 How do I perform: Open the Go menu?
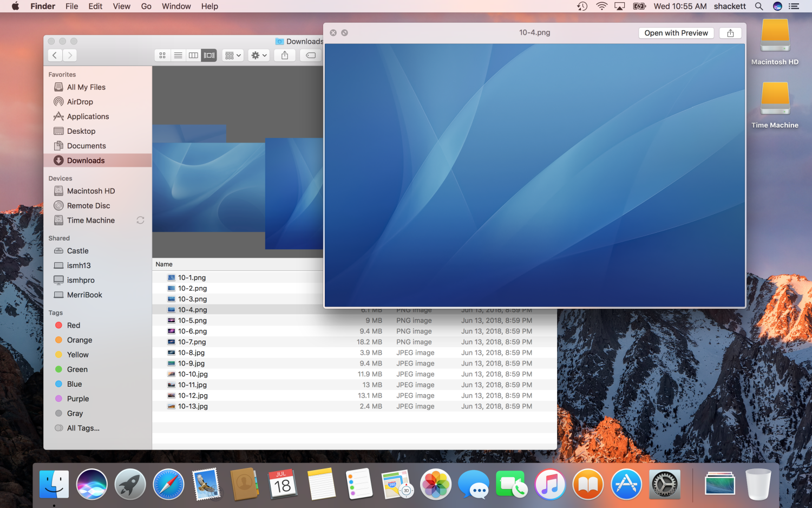146,6
